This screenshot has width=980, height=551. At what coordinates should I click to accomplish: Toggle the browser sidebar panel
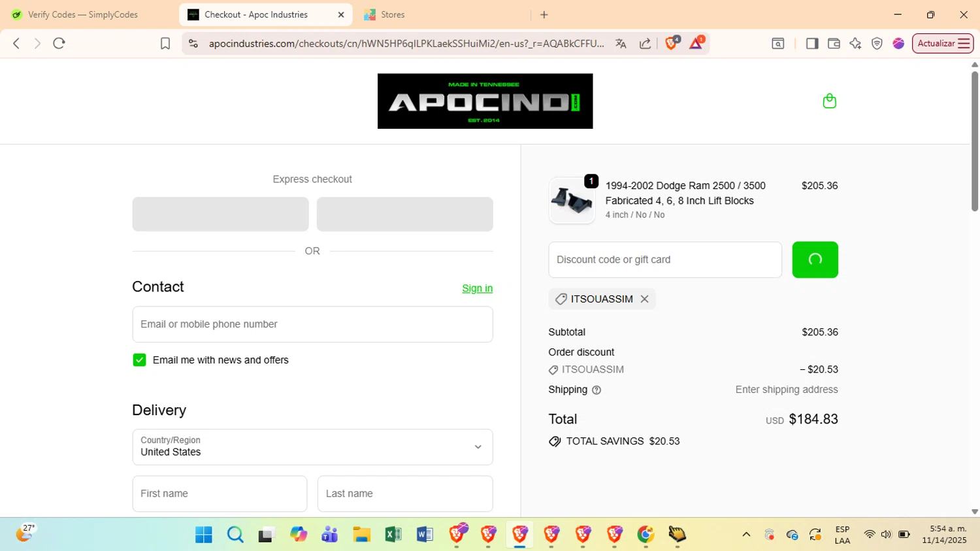coord(812,43)
